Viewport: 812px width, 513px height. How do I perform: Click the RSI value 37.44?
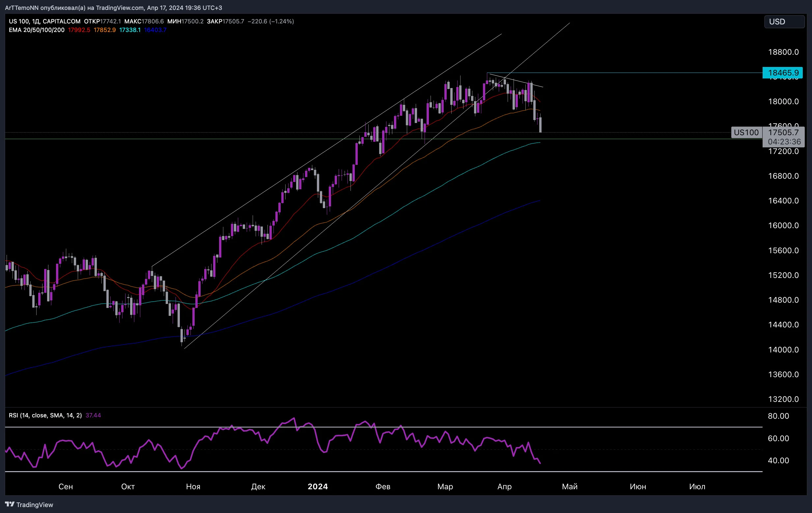pos(94,415)
